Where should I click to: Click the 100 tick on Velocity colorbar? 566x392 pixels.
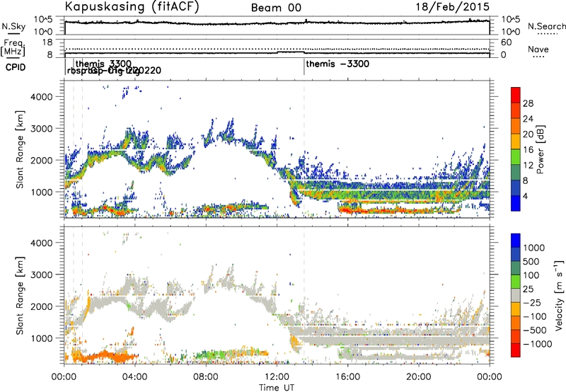(531, 275)
